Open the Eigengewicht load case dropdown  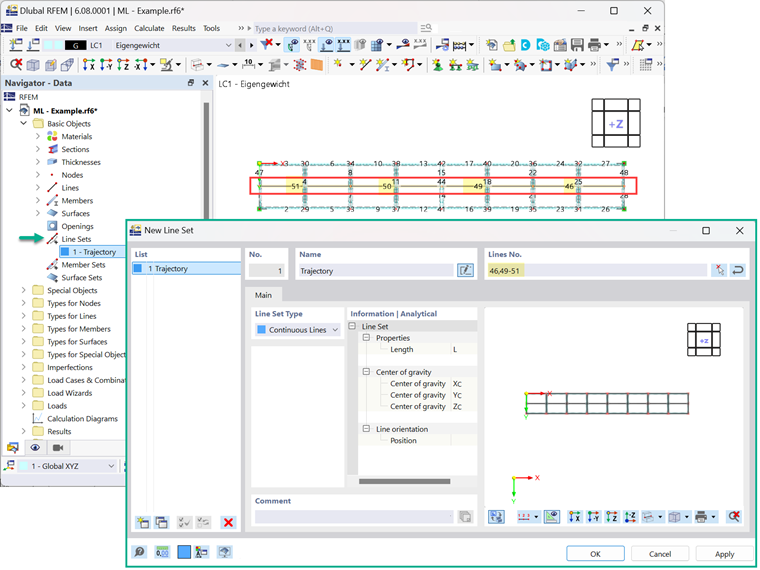click(x=228, y=45)
